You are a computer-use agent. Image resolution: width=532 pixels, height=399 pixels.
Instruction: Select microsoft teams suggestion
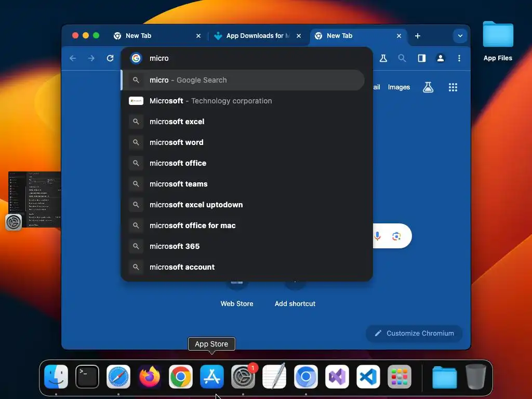point(243,184)
